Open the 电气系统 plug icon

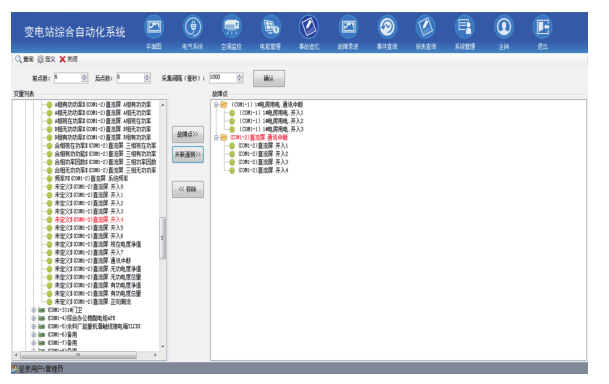[x=193, y=27]
